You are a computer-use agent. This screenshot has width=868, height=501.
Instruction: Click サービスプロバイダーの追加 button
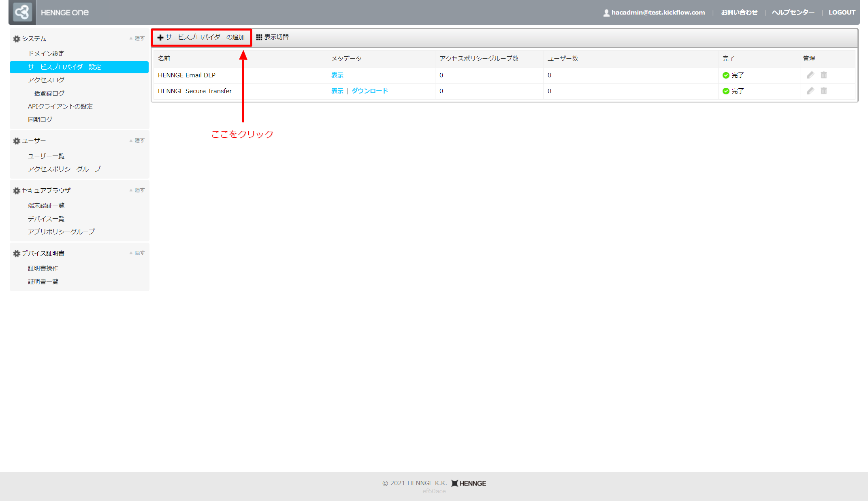(201, 37)
